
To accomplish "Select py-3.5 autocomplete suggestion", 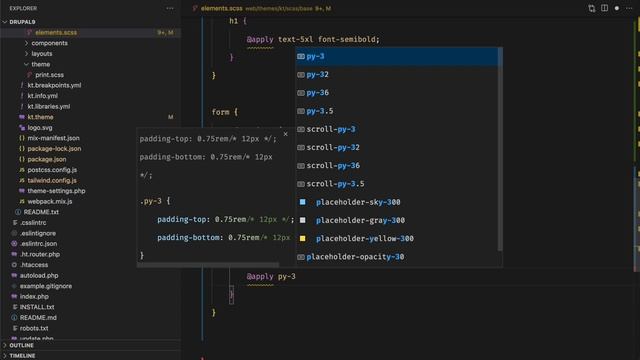I will coord(397,111).
